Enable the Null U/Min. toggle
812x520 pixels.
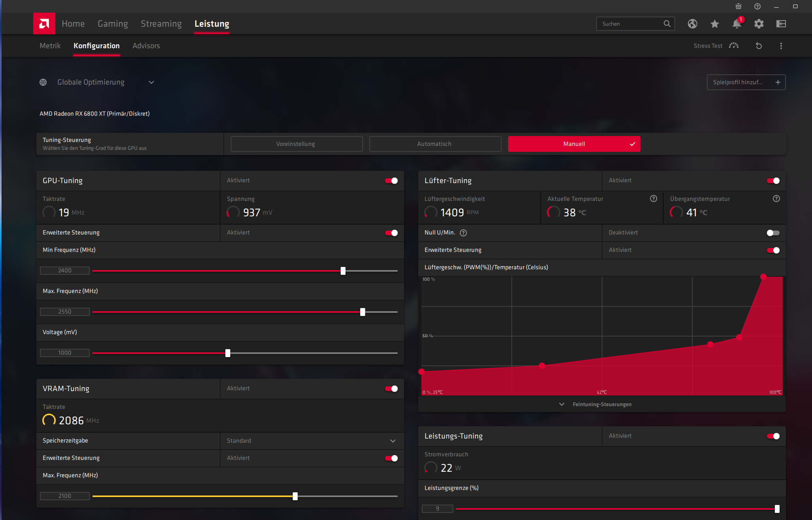[x=773, y=233]
